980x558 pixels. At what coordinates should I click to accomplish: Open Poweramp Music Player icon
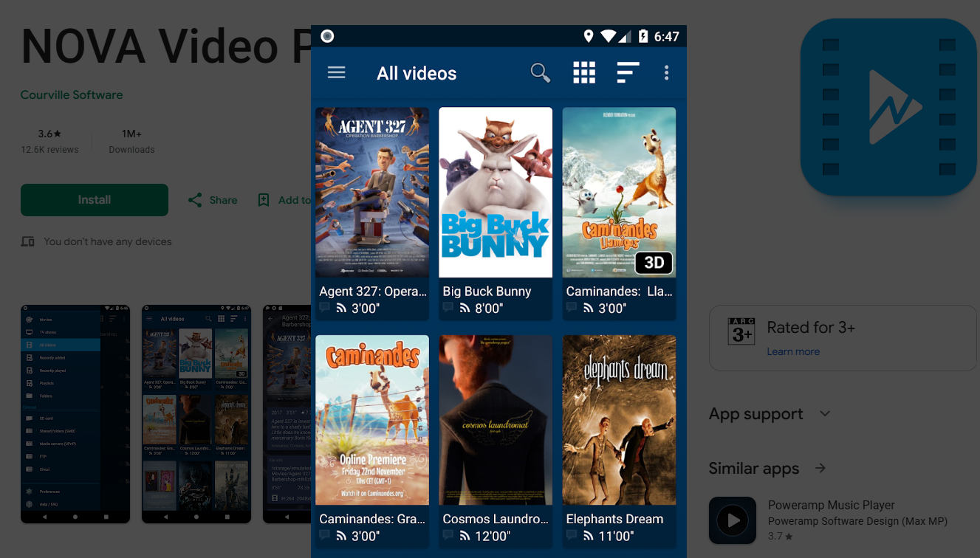pyautogui.click(x=733, y=520)
